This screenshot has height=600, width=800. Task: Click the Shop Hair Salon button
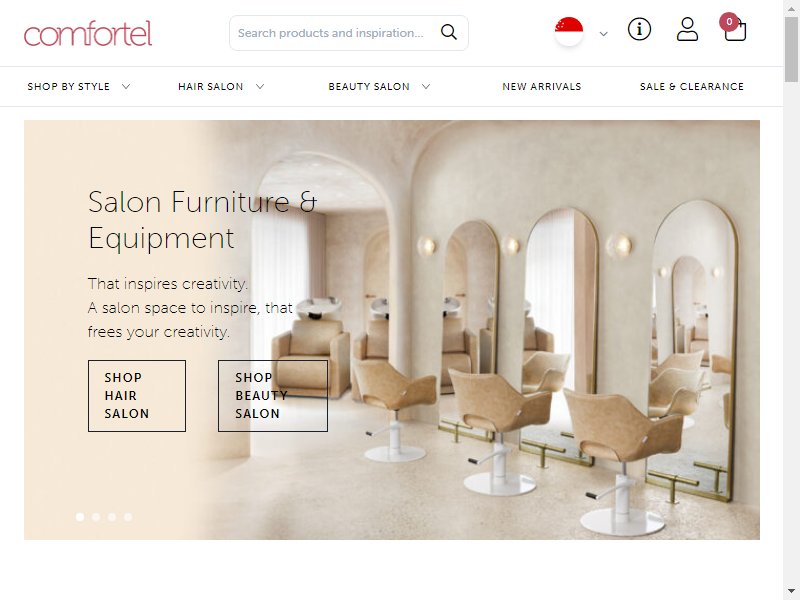click(137, 396)
